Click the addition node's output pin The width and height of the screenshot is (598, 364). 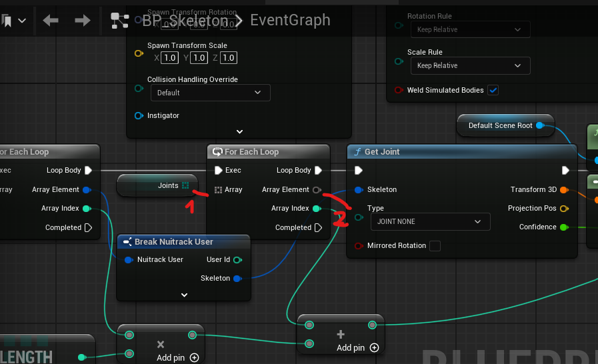[372, 325]
